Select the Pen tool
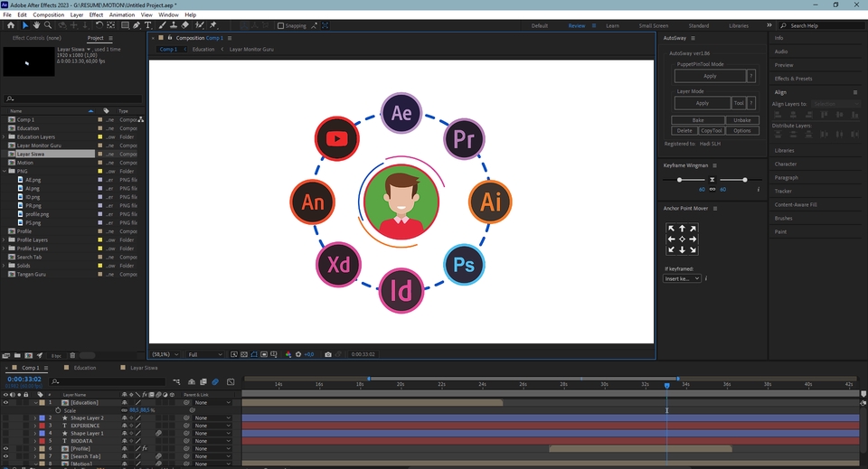The height and width of the screenshot is (469, 868). (137, 25)
